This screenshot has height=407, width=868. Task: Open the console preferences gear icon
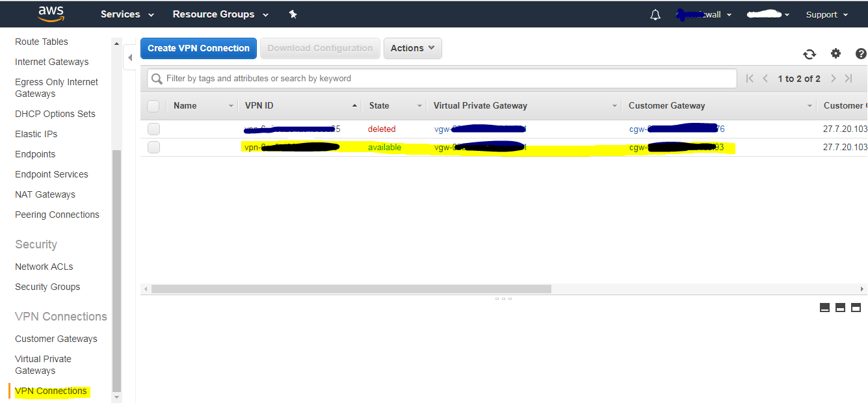(x=836, y=54)
